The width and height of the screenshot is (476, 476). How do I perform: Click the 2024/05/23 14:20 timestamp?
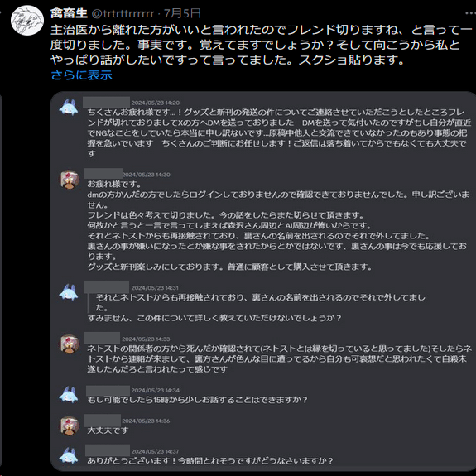(155, 103)
